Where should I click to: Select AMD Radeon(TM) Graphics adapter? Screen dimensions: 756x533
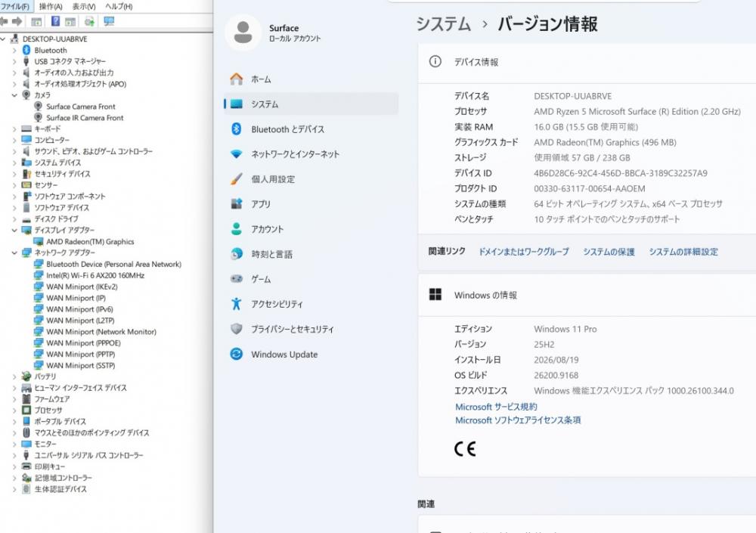90,242
